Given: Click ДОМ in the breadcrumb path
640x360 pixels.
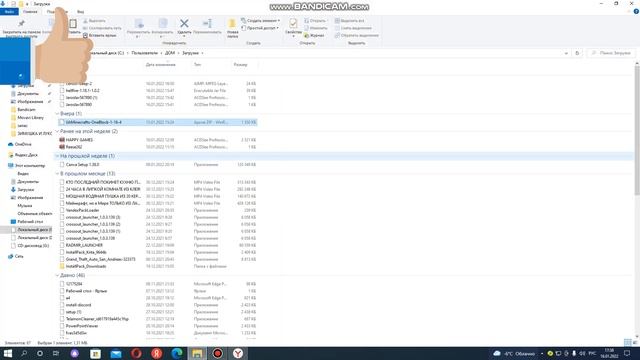Looking at the screenshot, I should [x=170, y=53].
